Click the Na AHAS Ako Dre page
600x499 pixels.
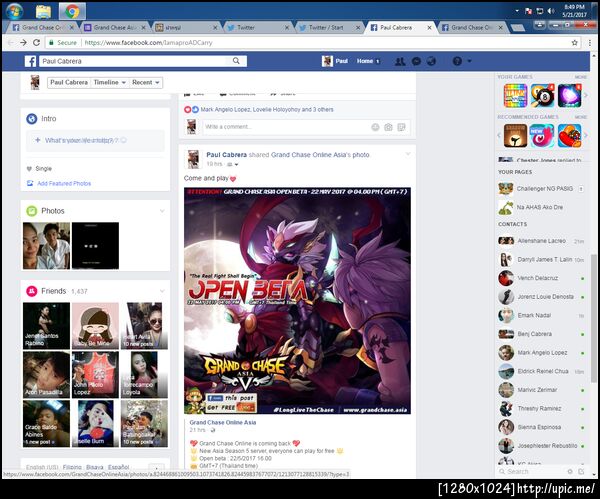point(540,207)
